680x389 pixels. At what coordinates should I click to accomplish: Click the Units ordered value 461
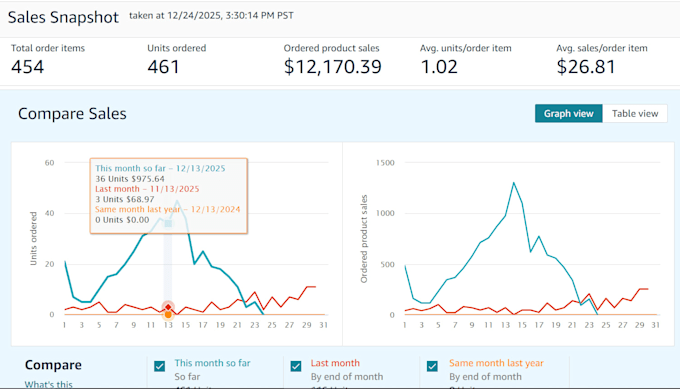163,67
